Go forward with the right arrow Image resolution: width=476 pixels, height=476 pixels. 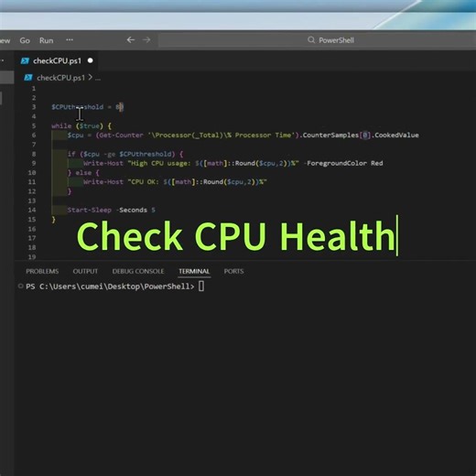click(146, 40)
